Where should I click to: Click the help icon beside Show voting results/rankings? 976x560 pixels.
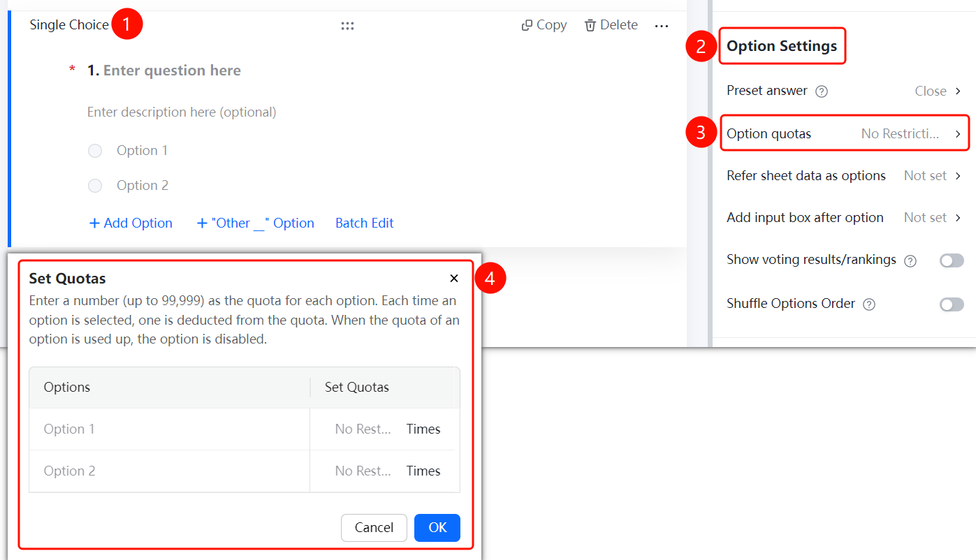tap(910, 260)
